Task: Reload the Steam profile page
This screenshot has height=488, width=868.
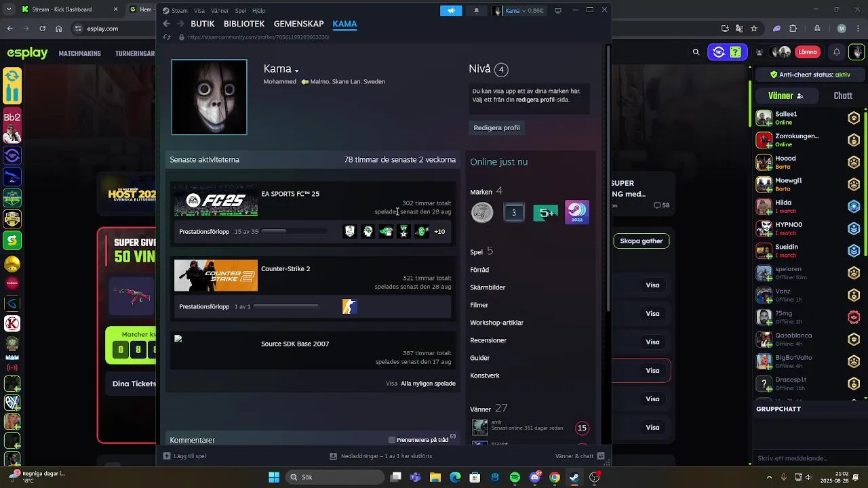Action: tap(167, 37)
